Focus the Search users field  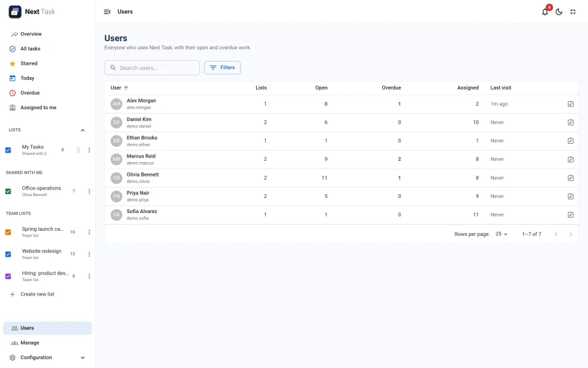click(152, 68)
